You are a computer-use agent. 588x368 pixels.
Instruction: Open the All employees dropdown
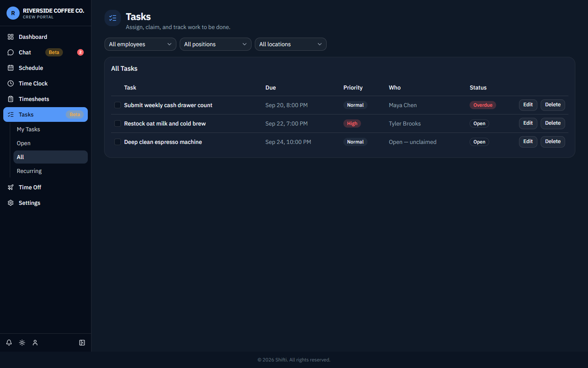pyautogui.click(x=140, y=44)
